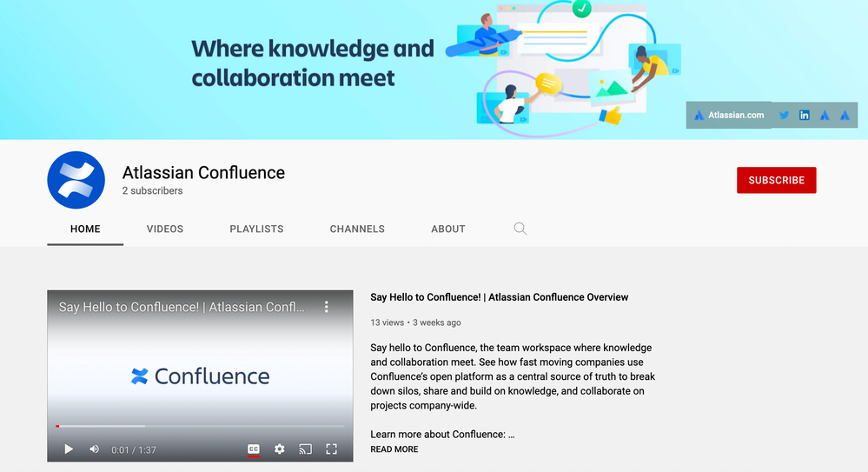Open the Atlassian Confluence channel avatar
Image resolution: width=868 pixels, height=472 pixels.
(76, 180)
